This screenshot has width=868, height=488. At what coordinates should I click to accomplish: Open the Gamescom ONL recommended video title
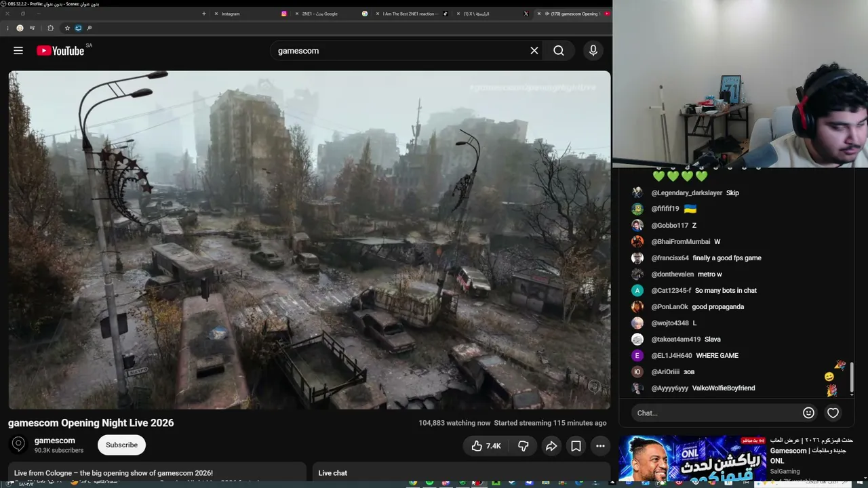[x=812, y=450]
